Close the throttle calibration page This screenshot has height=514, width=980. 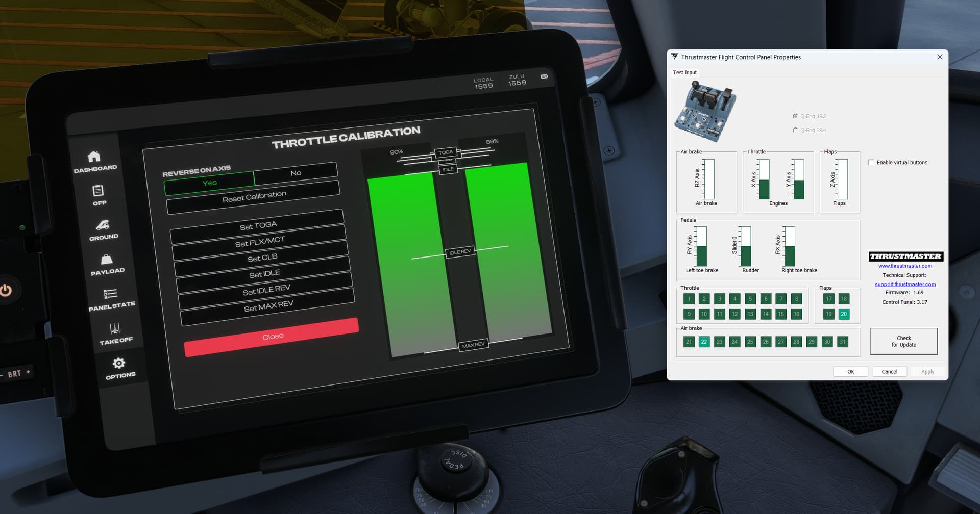[272, 337]
